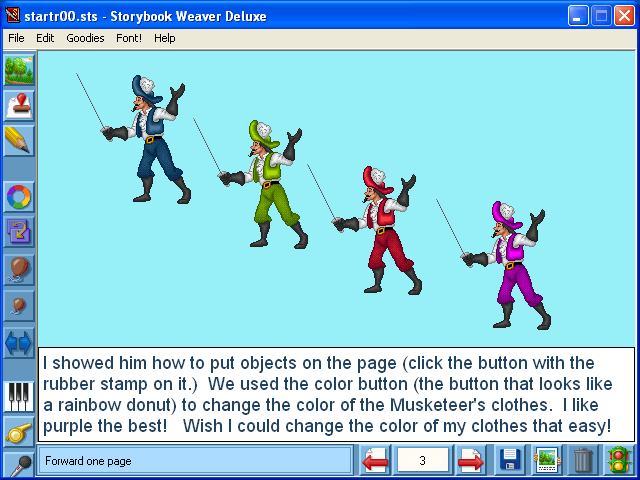Go forward one page with red right arrow
The width and height of the screenshot is (640, 480).
pyautogui.click(x=471, y=461)
